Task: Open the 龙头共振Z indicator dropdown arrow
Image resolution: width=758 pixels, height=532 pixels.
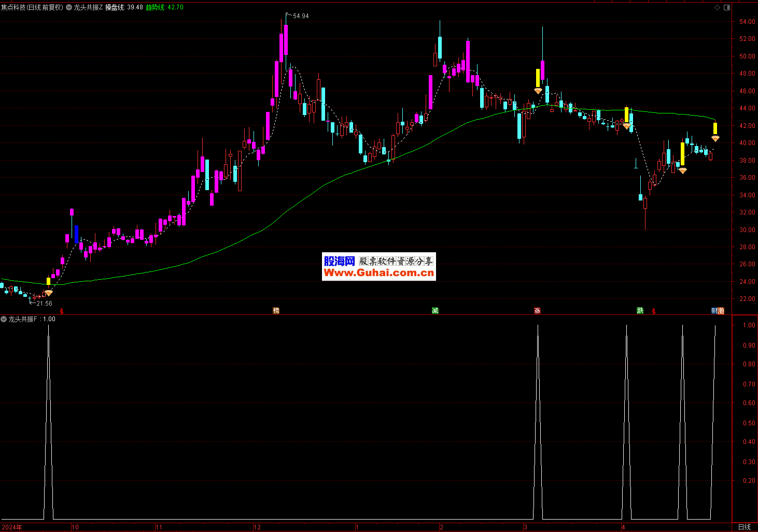Action: point(69,8)
